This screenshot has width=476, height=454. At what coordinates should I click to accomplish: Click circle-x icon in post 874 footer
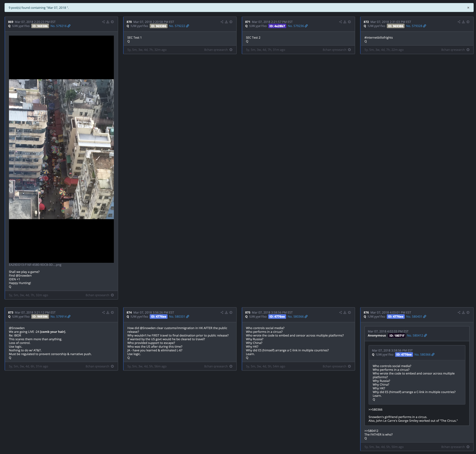[x=231, y=366]
